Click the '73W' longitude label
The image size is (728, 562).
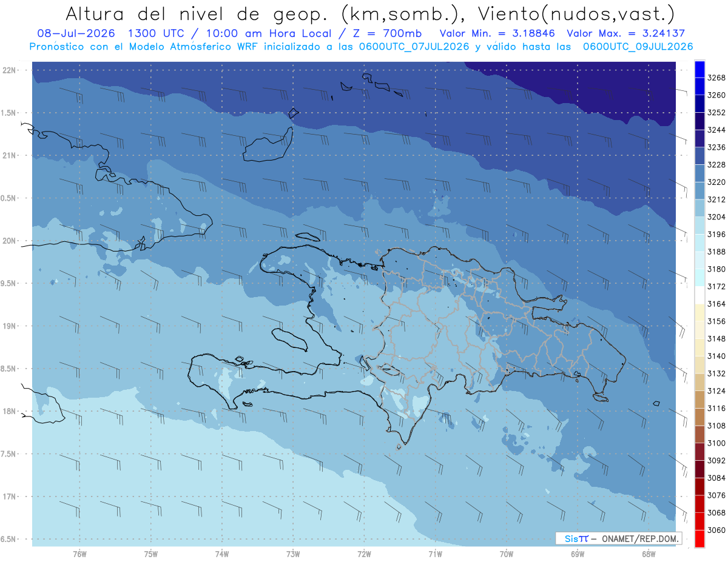[x=293, y=554]
